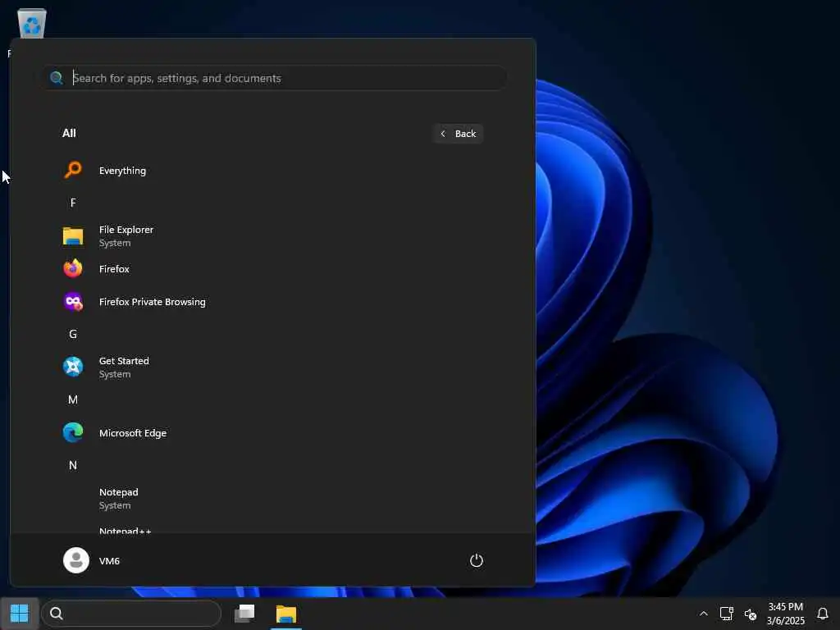The image size is (840, 630).
Task: Launch the Get Started app icon
Action: [73, 367]
